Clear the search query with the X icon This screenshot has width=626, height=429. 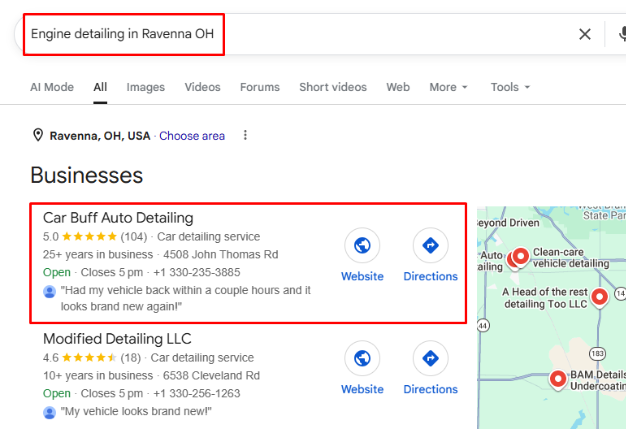click(x=584, y=34)
